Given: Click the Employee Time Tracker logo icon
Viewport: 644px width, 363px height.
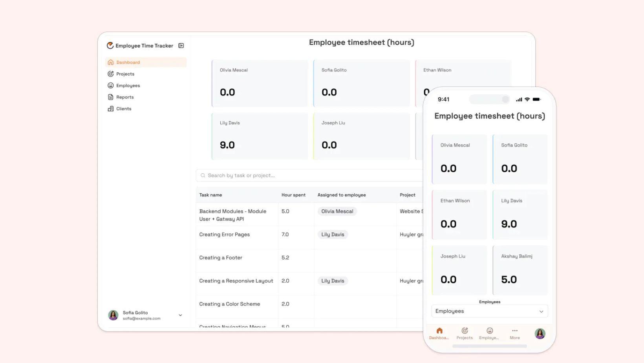Looking at the screenshot, I should click(x=110, y=46).
